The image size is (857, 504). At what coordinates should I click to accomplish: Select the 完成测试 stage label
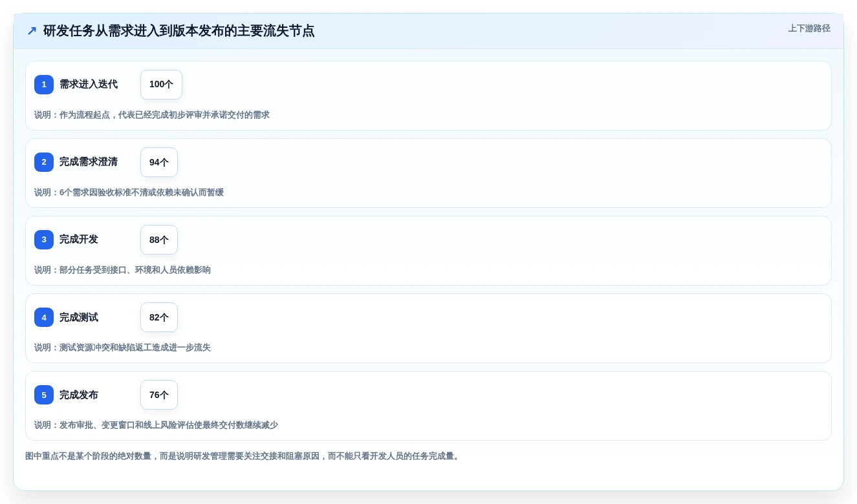coord(79,317)
